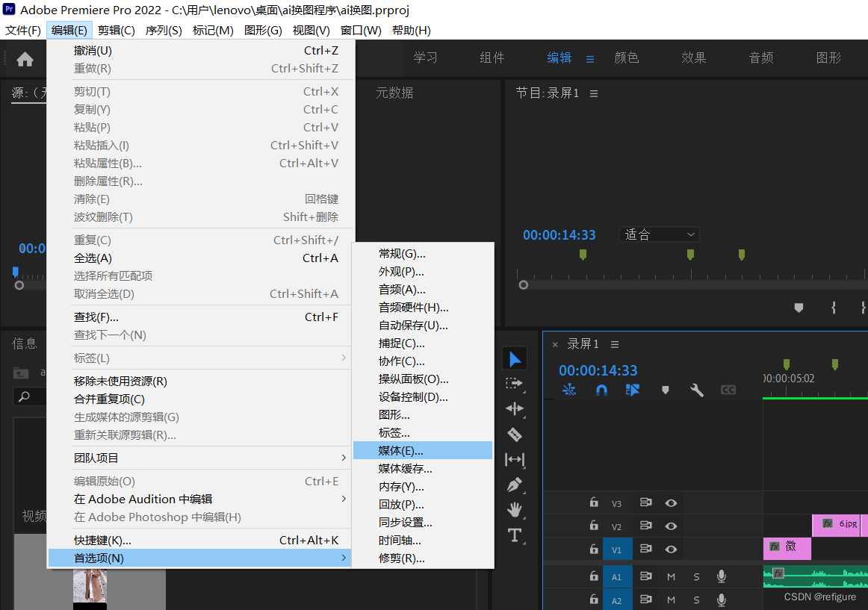This screenshot has width=868, height=610.
Task: Open the 编辑 workspace menu icon
Action: click(590, 59)
